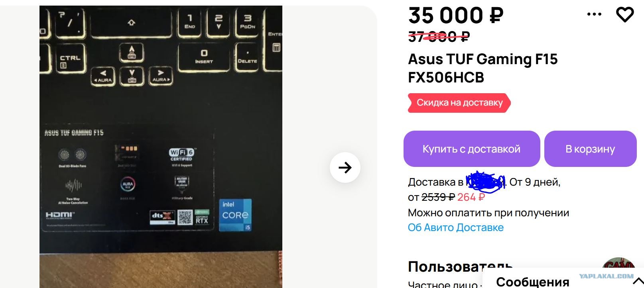
Task: Open the Asus TUF laptop photo
Action: (x=161, y=147)
